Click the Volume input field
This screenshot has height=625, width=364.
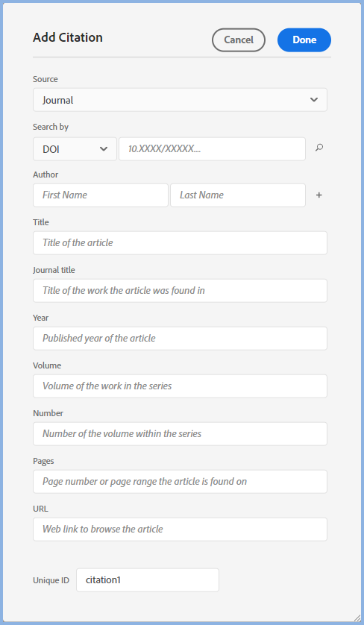tap(181, 386)
